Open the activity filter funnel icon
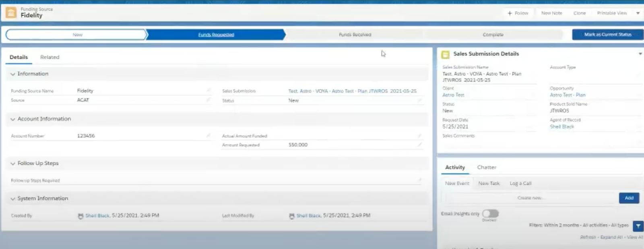Screen dimensions: 644x249 tap(638, 226)
